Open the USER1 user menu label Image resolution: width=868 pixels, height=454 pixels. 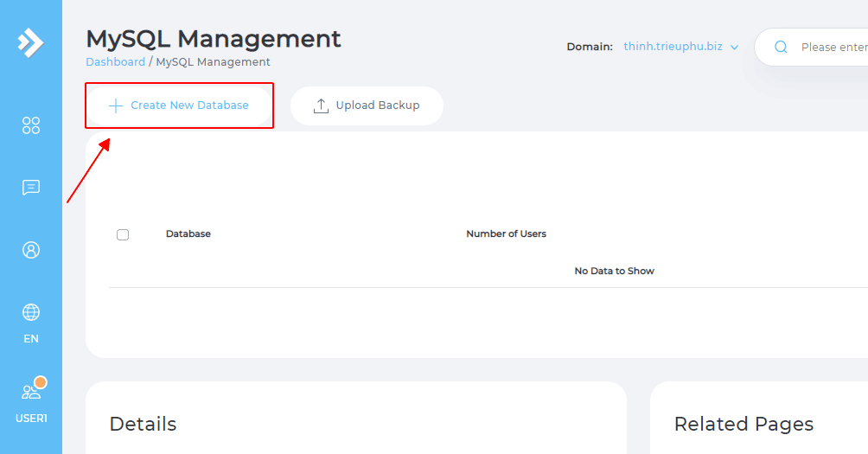click(x=31, y=419)
